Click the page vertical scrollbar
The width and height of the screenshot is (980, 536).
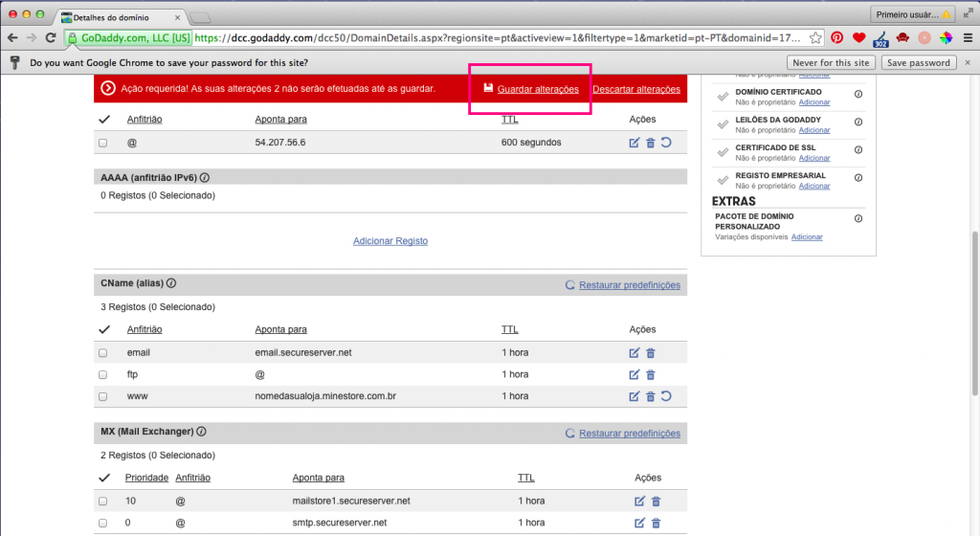975,312
